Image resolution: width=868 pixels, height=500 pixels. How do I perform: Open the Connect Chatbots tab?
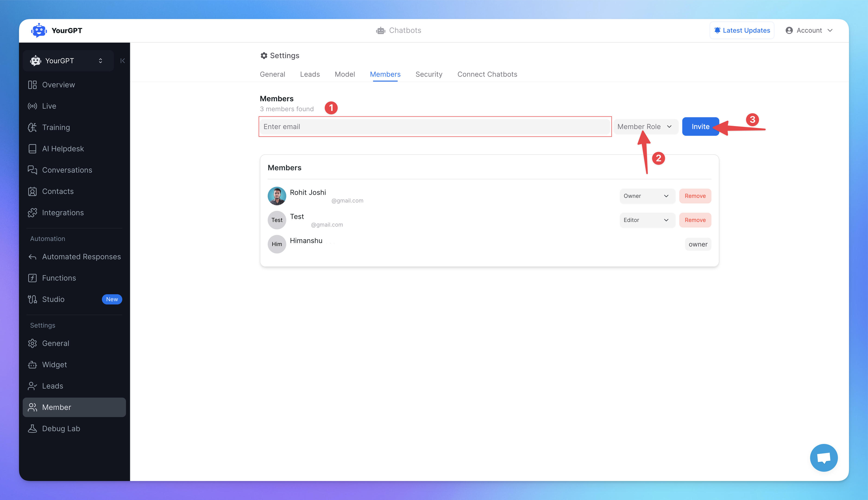point(487,74)
